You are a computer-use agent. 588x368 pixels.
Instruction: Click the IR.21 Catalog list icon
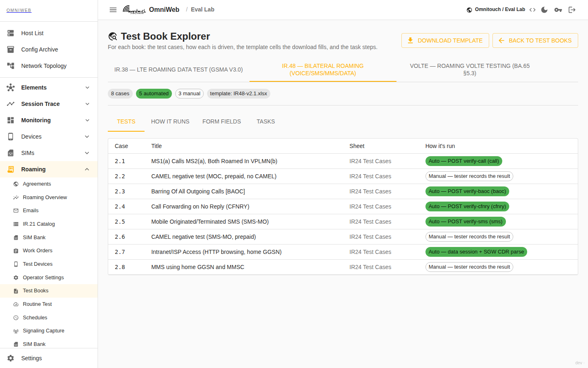(x=16, y=224)
